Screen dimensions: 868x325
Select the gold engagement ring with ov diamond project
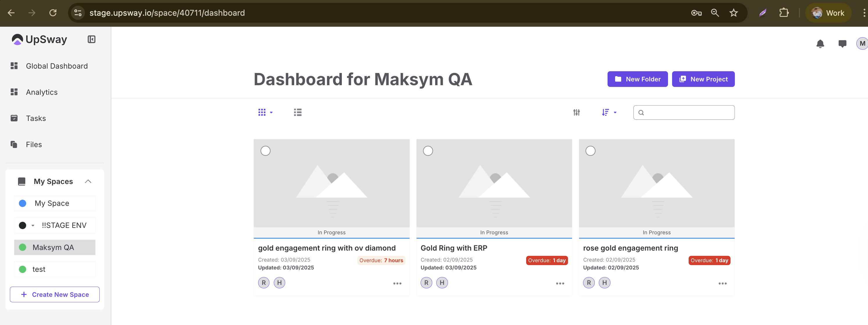[x=265, y=151]
